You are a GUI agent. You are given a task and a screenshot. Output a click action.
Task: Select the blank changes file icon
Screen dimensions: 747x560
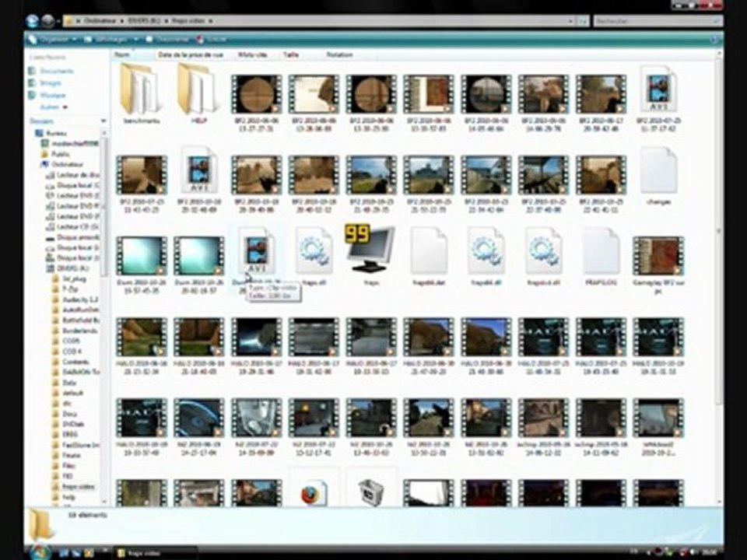click(658, 170)
